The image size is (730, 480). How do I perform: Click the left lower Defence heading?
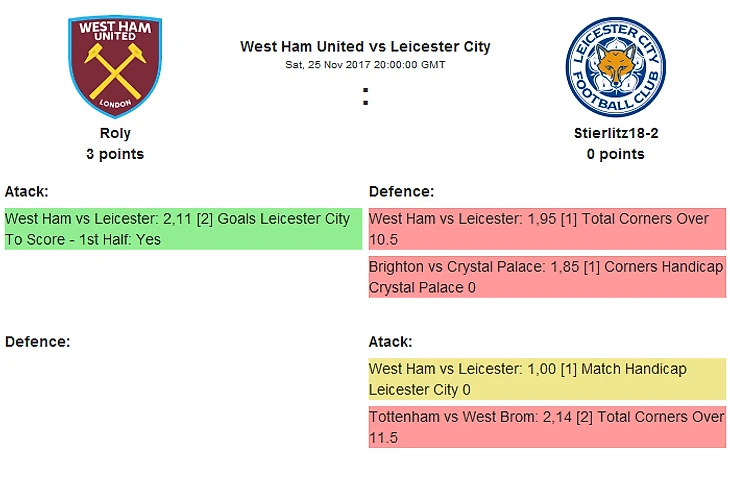click(x=37, y=341)
